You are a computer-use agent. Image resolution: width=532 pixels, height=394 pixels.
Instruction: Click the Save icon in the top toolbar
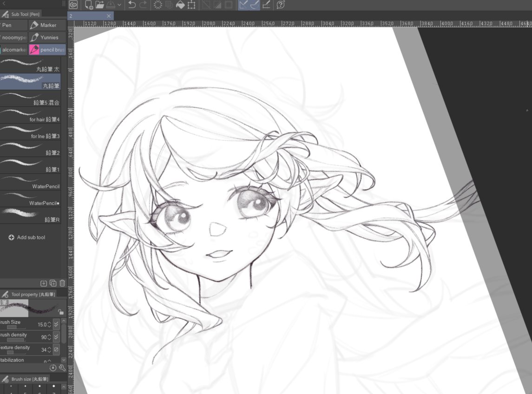(110, 5)
